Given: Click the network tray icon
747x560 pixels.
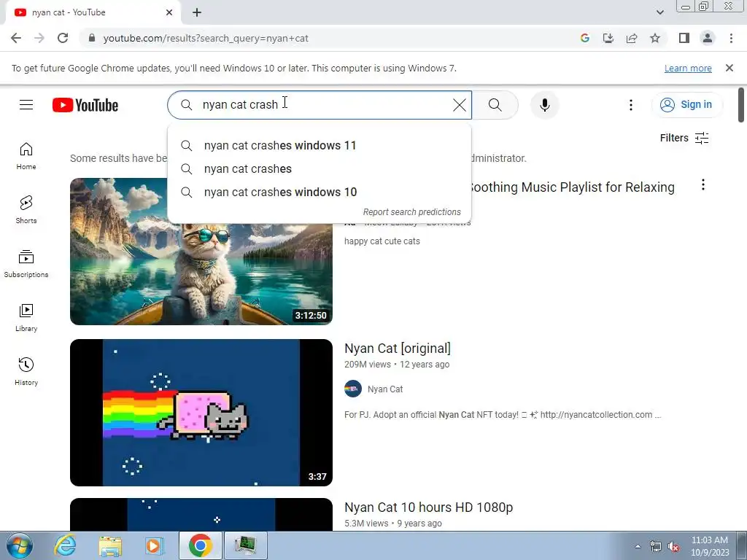Looking at the screenshot, I should click(x=656, y=547).
